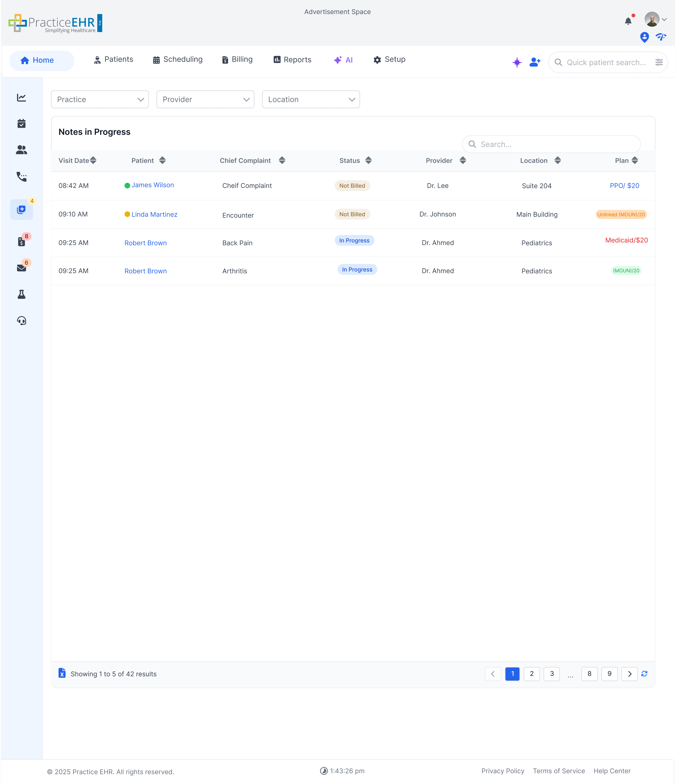The width and height of the screenshot is (676, 784).
Task: Open patient James Wilson link
Action: click(x=153, y=185)
